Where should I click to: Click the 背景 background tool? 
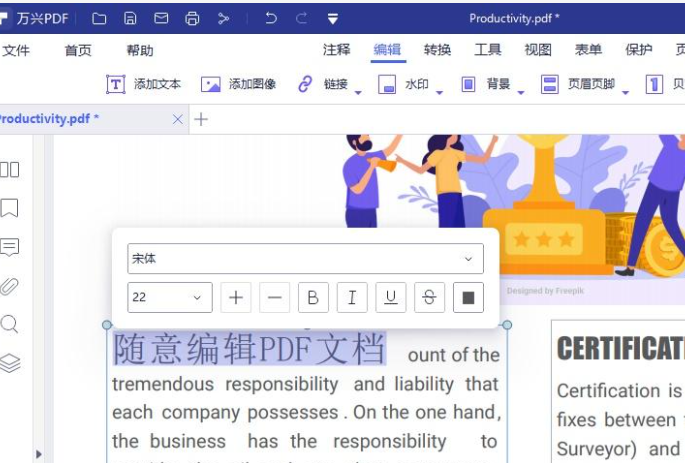(x=486, y=84)
